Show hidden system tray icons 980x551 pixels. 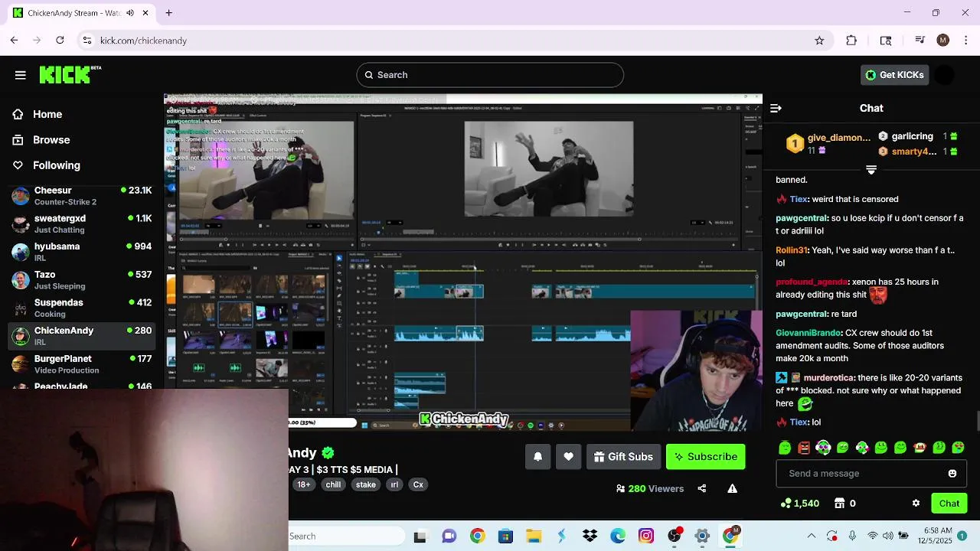(812, 536)
